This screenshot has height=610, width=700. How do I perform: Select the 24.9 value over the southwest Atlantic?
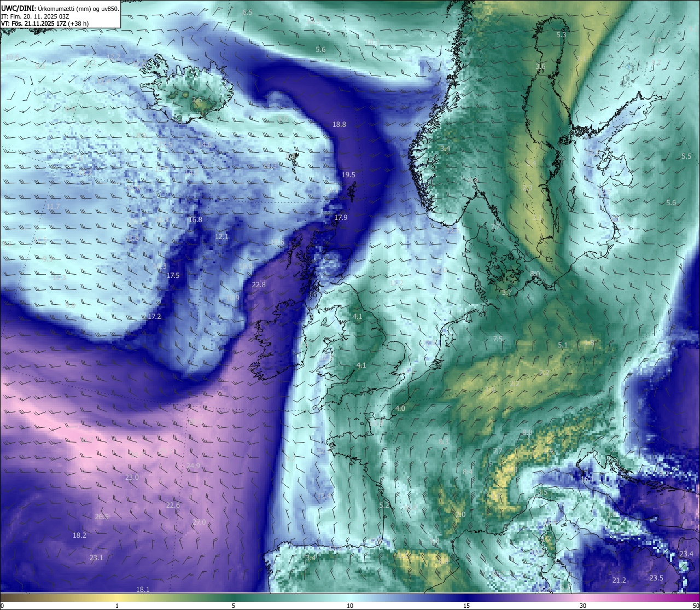[x=193, y=466]
